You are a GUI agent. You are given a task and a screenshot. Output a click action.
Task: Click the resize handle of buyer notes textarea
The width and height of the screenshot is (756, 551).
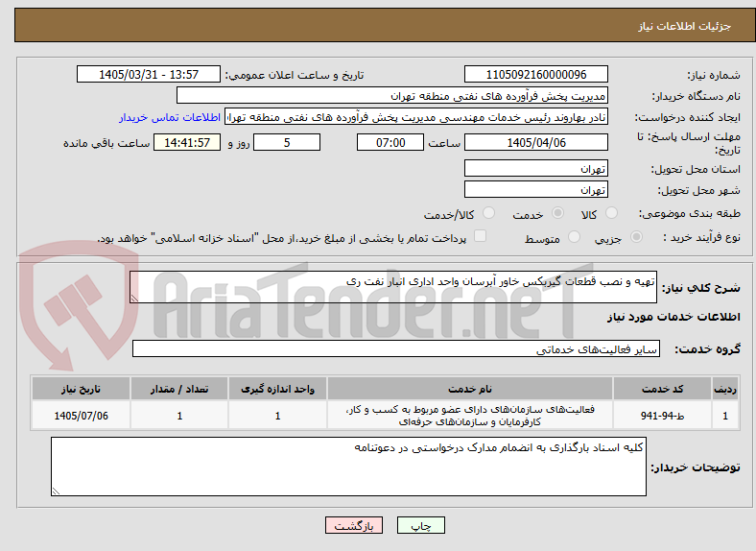(x=56, y=491)
